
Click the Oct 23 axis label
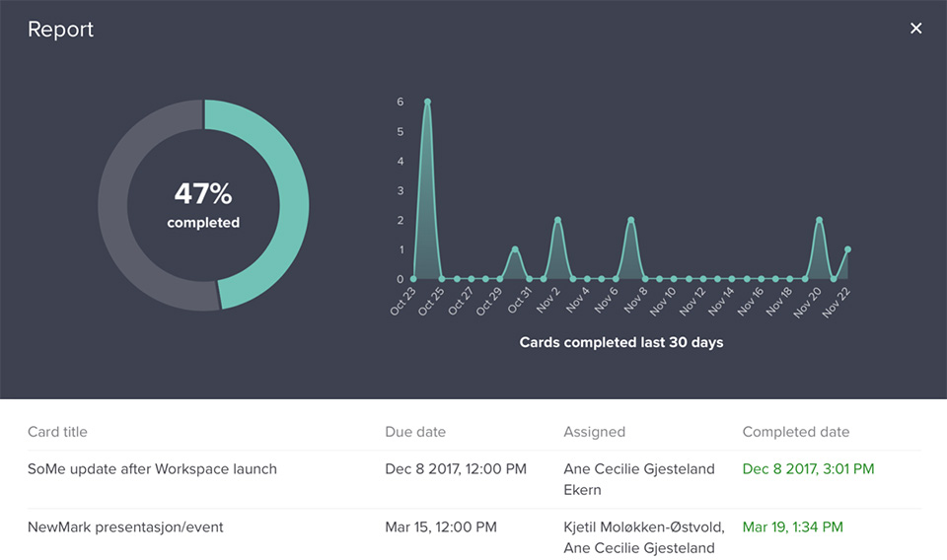pos(402,301)
